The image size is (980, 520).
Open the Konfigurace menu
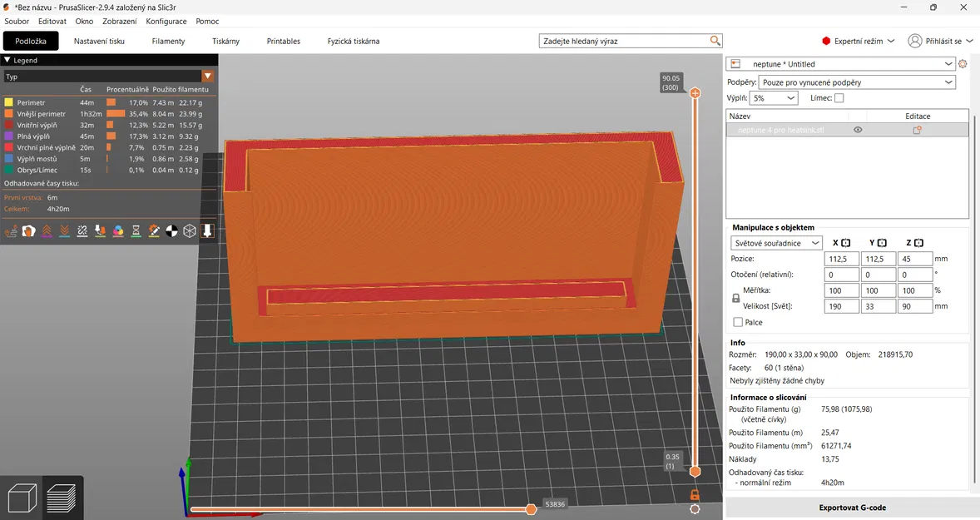click(x=166, y=21)
